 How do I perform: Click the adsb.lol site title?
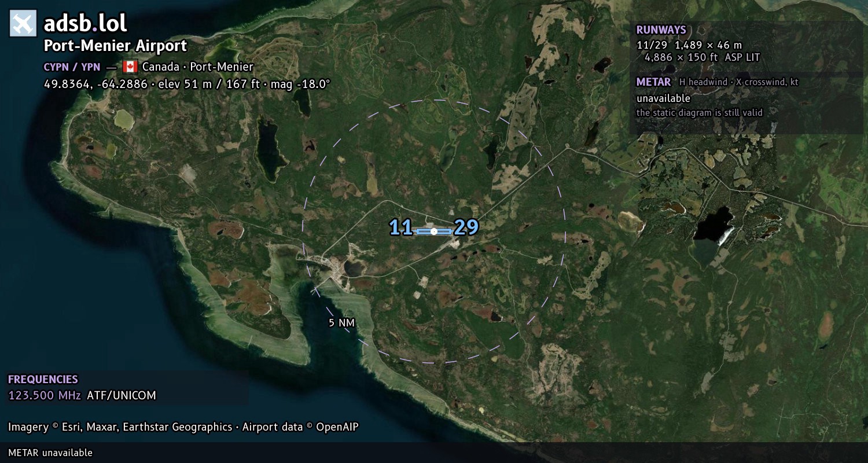click(x=85, y=23)
